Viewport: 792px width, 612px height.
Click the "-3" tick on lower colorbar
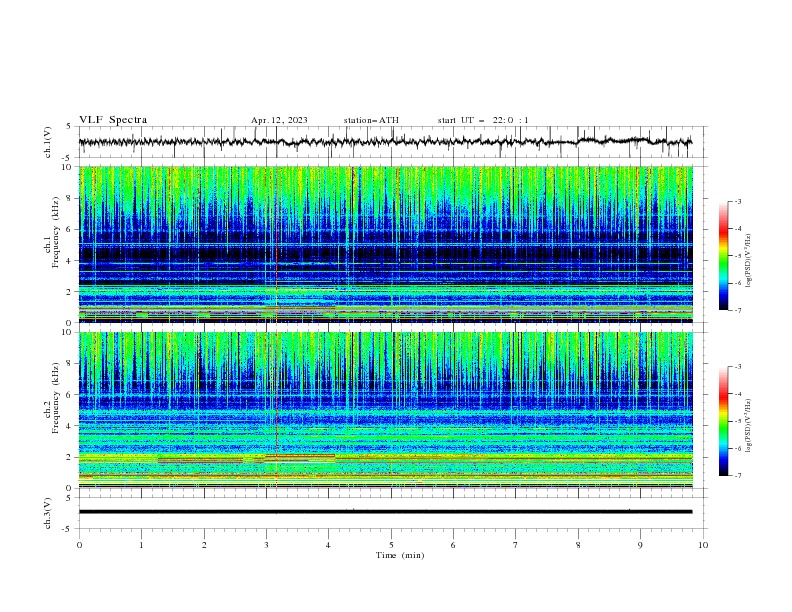(738, 367)
